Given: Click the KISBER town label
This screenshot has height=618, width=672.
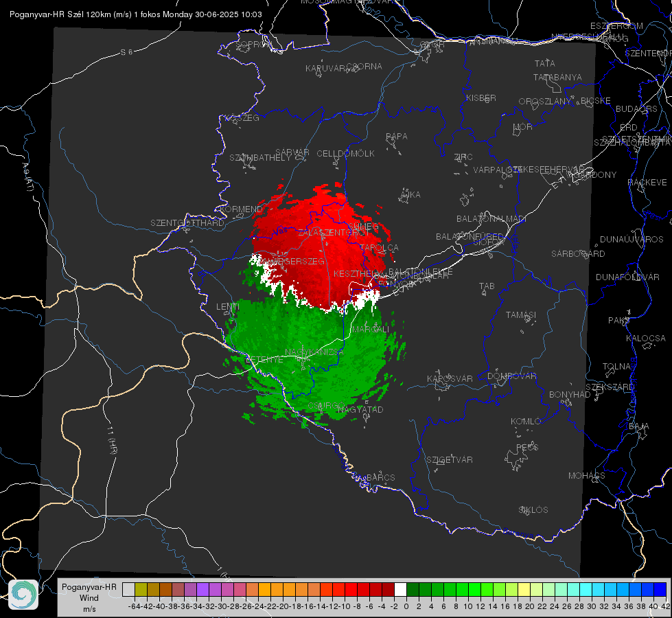Looking at the screenshot, I should pyautogui.click(x=481, y=98).
